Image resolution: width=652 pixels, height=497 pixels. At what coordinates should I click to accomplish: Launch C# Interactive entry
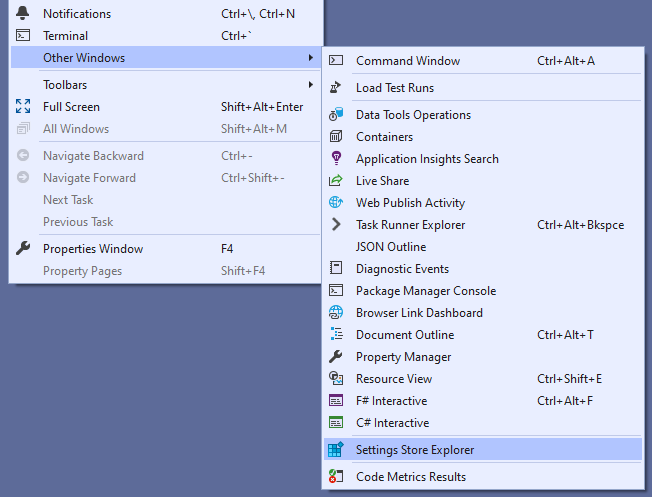coord(483,423)
